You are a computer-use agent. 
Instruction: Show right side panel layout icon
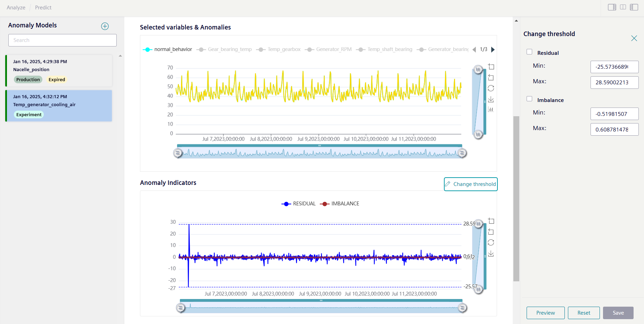[x=612, y=7]
